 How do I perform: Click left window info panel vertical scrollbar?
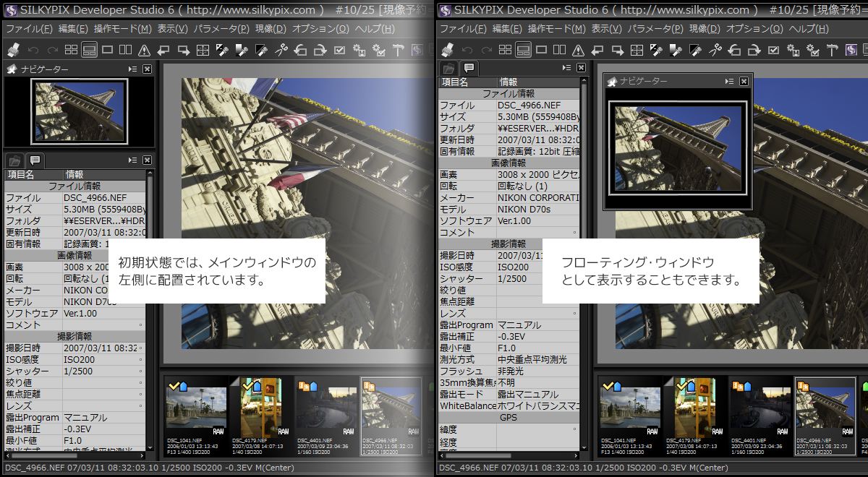click(150, 311)
